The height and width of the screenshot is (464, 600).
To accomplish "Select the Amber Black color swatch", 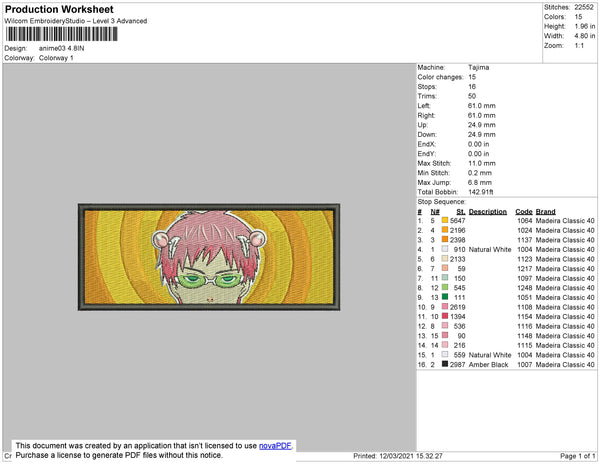I will click(x=445, y=364).
